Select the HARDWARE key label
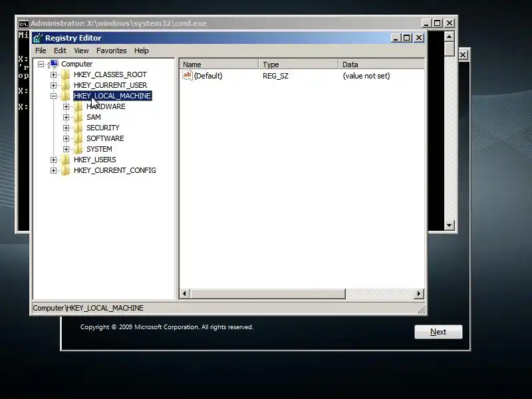 pos(106,106)
